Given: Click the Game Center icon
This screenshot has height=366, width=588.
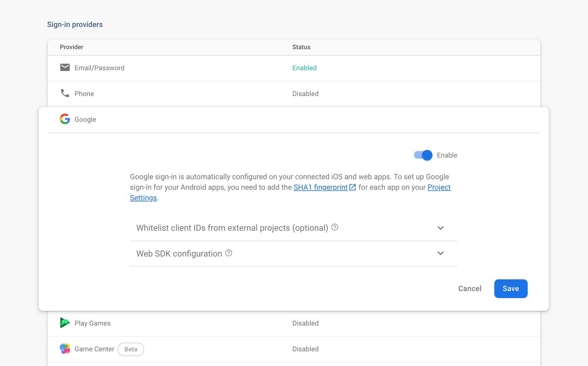Looking at the screenshot, I should tap(65, 348).
